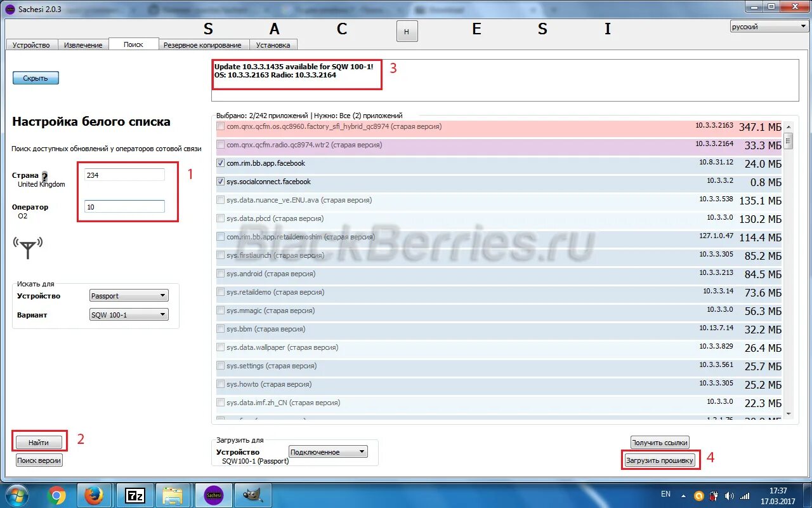
Task: Toggle checkbox for com.qnx.qcfm.radio.qc8974.wtr2
Action: pyautogui.click(x=220, y=145)
